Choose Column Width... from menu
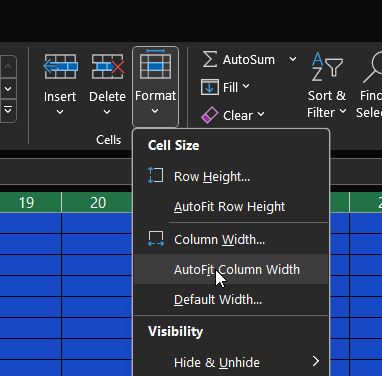 tap(231, 240)
